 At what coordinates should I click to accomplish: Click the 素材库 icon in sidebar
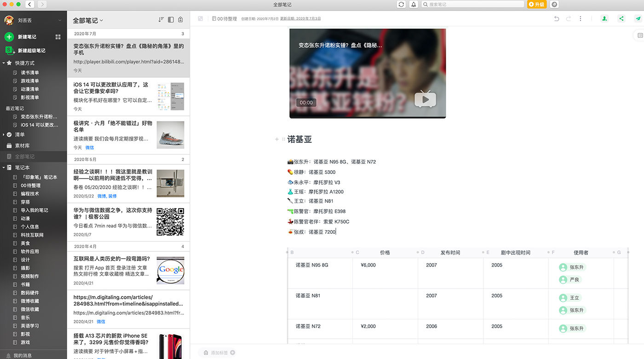coord(9,145)
